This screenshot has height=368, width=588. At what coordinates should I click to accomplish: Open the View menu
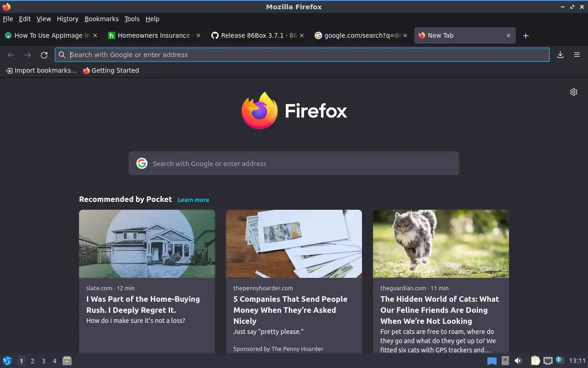pyautogui.click(x=44, y=19)
